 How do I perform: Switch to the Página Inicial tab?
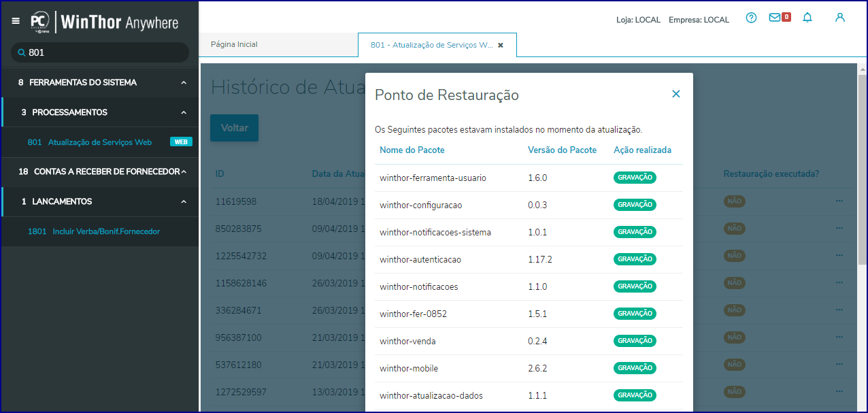point(234,44)
